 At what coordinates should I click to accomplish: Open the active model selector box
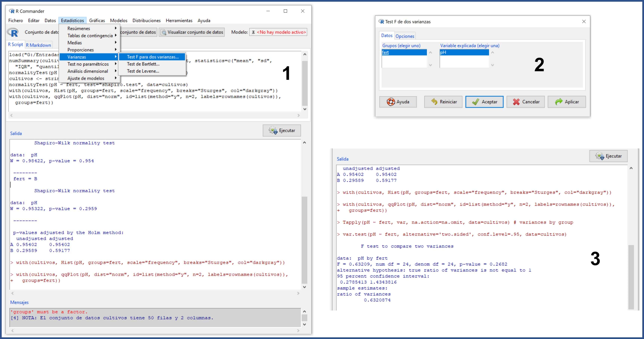278,32
